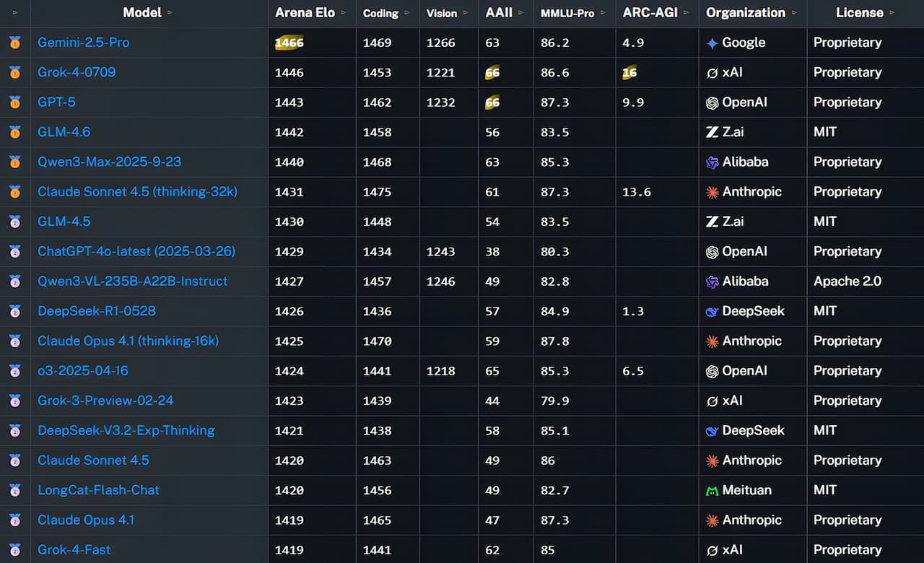Click the xAI logo in Grok-4-0709 row
The height and width of the screenshot is (563, 924).
(x=712, y=73)
